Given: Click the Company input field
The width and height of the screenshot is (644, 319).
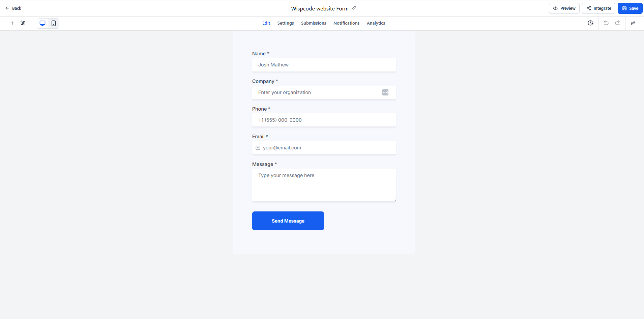Looking at the screenshot, I should (x=324, y=92).
